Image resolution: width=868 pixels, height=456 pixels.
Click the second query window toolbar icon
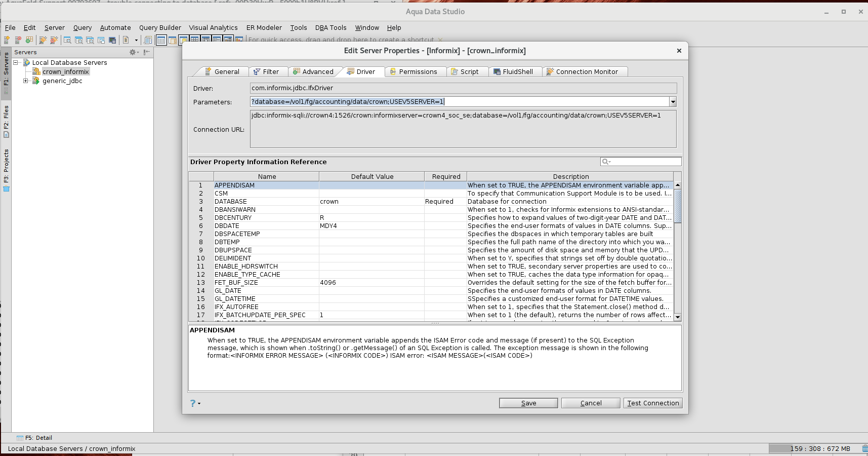78,40
